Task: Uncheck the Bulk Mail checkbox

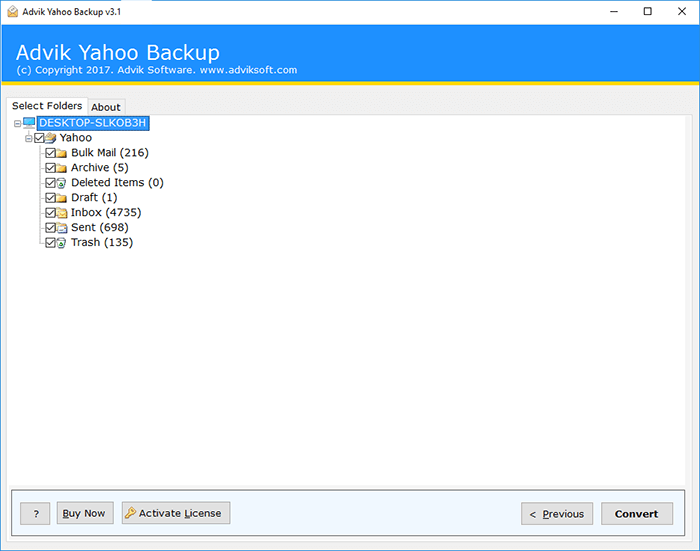Action: (x=50, y=153)
